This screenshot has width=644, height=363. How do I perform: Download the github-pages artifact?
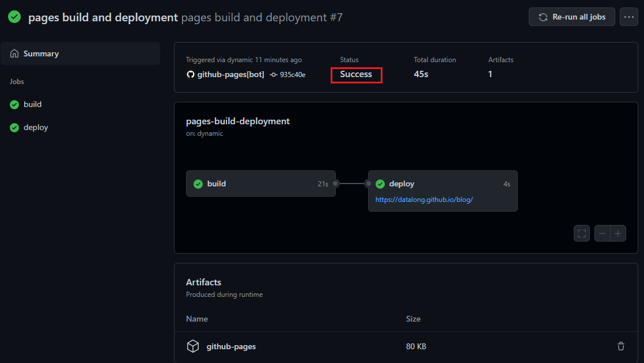(x=231, y=346)
